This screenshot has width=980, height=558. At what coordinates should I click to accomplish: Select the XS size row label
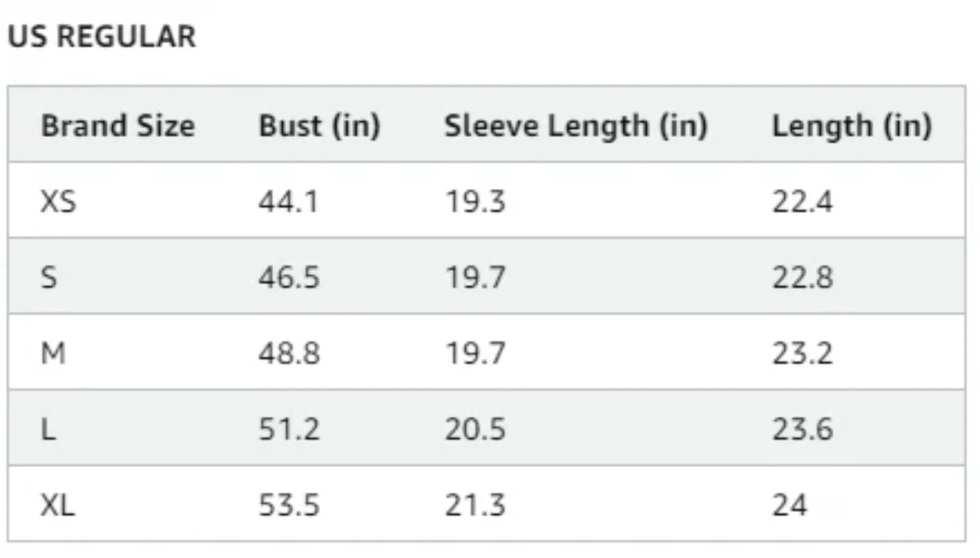click(58, 201)
